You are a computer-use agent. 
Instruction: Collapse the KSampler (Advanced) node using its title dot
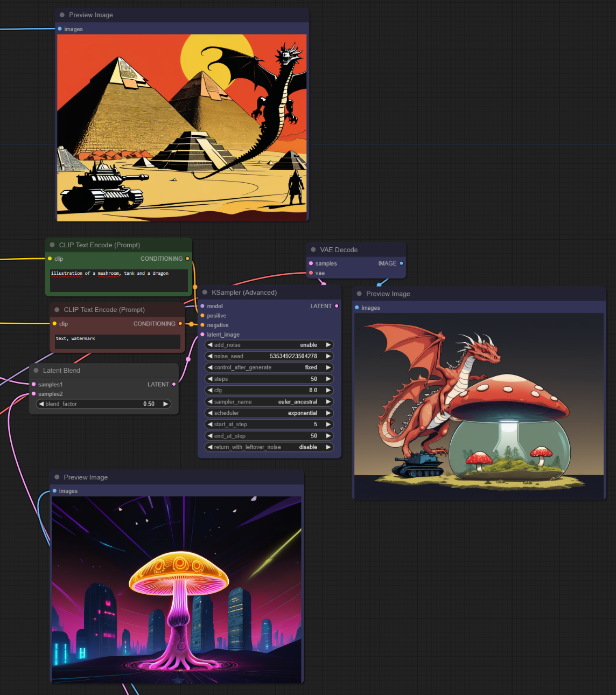click(205, 293)
